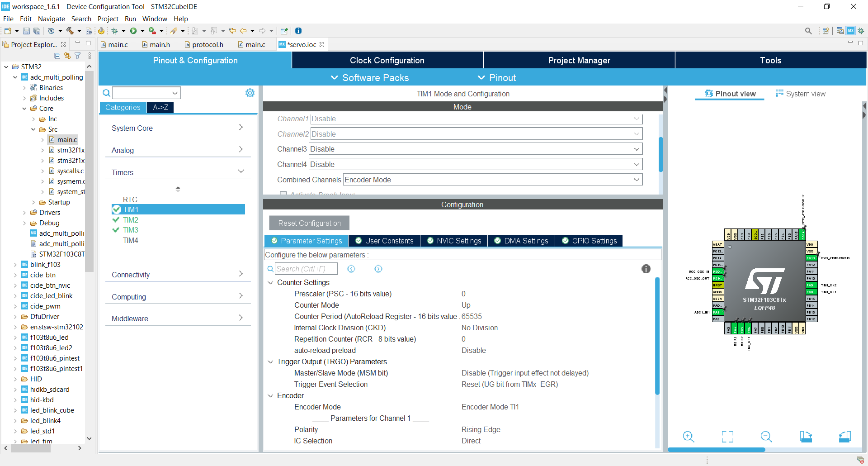Viewport: 868px width, 466px height.
Task: Toggle the TIM3 timer checkmark
Action: (x=116, y=230)
